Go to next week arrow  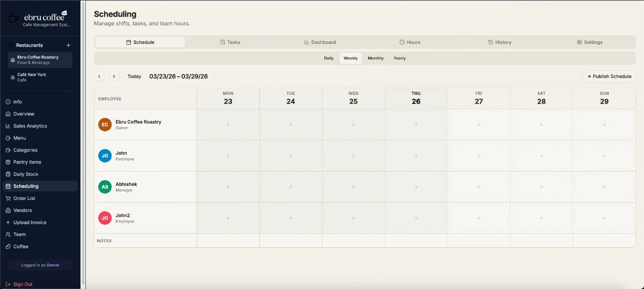coord(114,77)
